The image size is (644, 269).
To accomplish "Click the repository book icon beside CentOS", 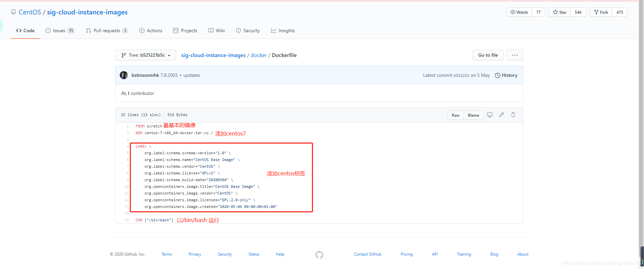I will [x=13, y=12].
